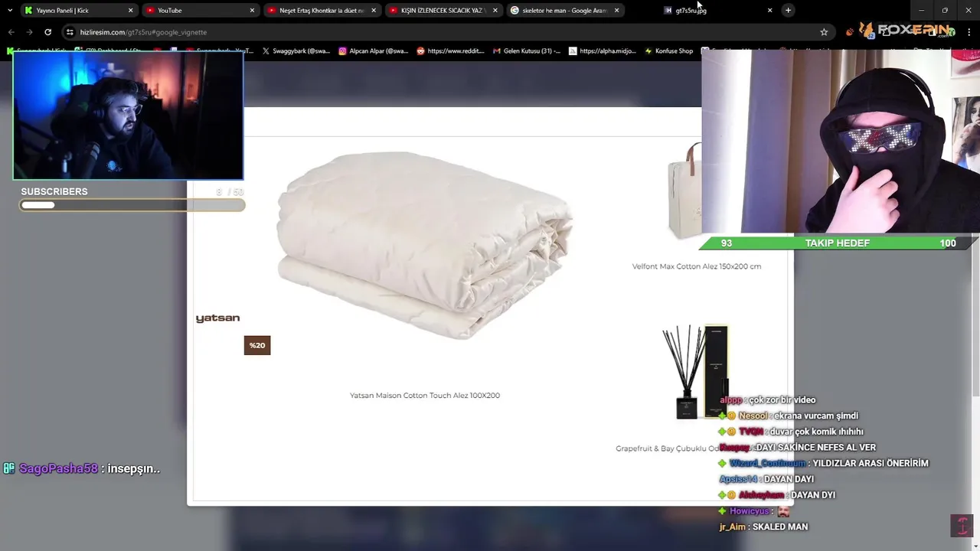Open the KIŞIN İZLENECEK SICACIK YAZ tab
Screen dimensions: 980x551
coord(443,11)
